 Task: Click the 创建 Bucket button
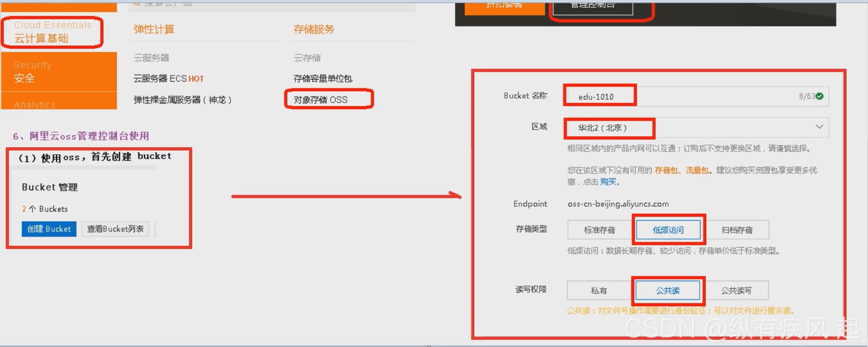point(49,229)
